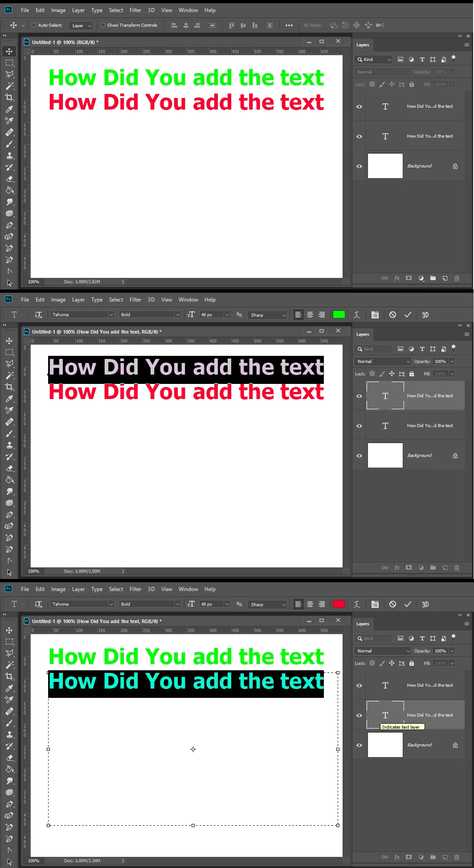Click the red text color swatch
The image size is (474, 868).
[x=339, y=604]
